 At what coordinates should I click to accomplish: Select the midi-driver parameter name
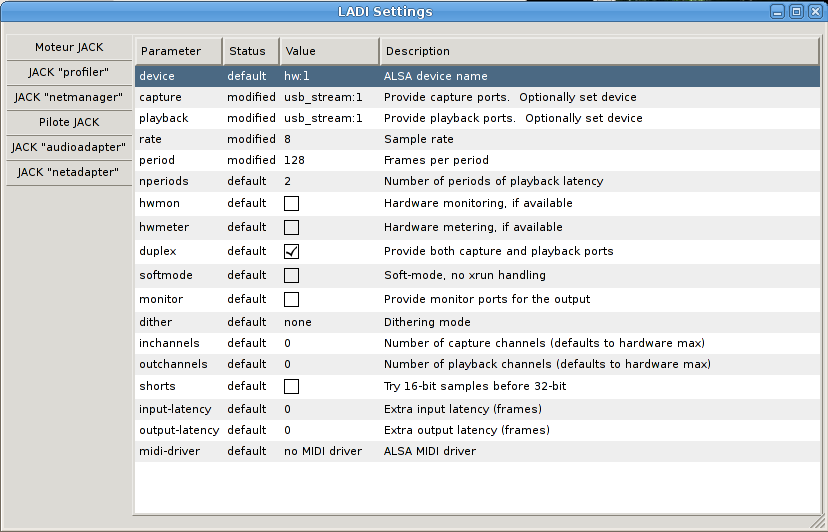(169, 452)
